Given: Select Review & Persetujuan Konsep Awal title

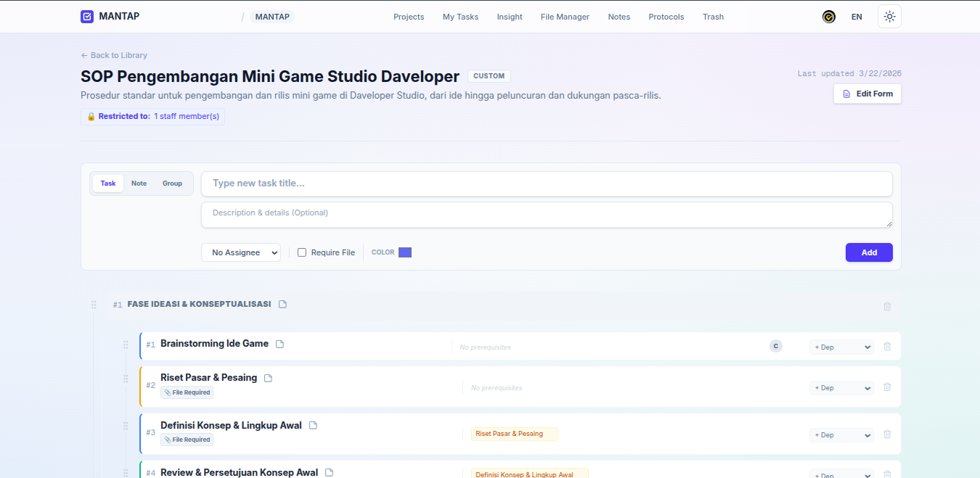Looking at the screenshot, I should click(x=239, y=472).
